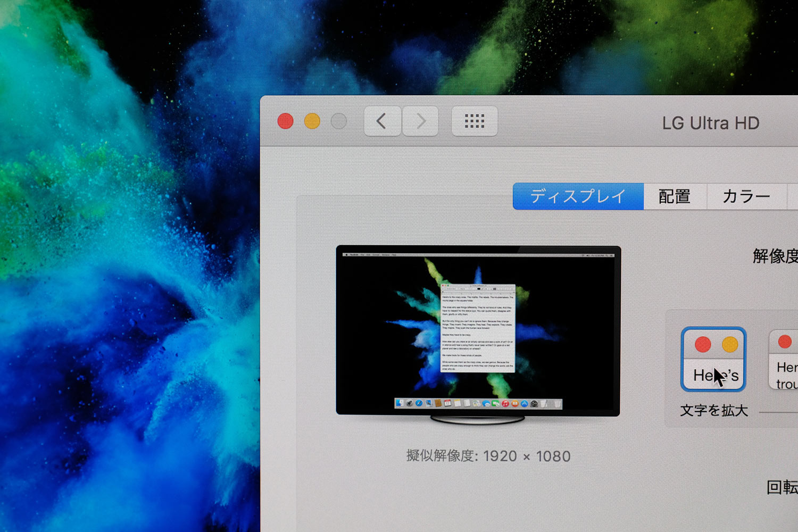Click the 文字を拡大 label
This screenshot has width=798, height=532.
coord(714,410)
